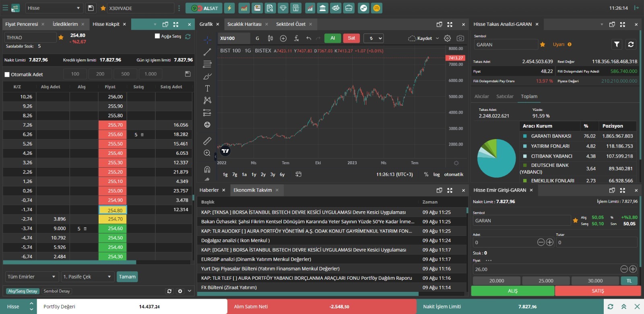Open the briefcase portfolio icon in top toolbar

pos(349,8)
